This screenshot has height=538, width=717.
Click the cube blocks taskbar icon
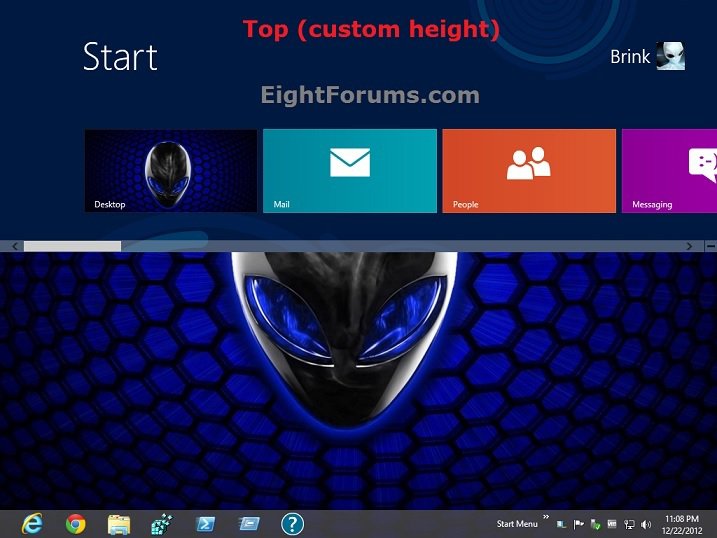click(162, 524)
